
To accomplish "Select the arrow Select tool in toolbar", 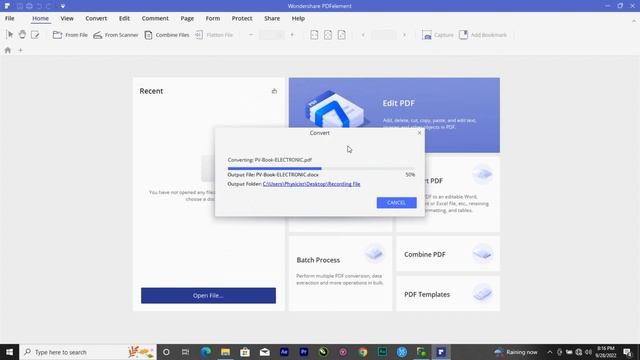I will click(x=10, y=35).
